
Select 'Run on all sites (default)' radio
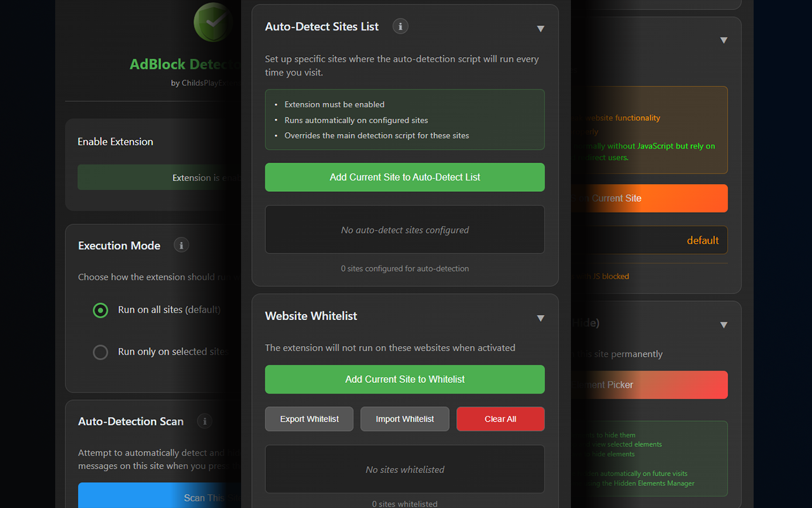coord(100,310)
